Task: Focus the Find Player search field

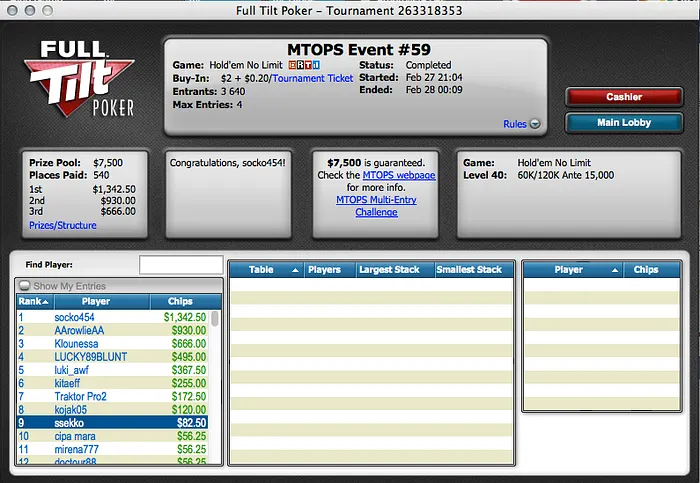Action: [181, 265]
